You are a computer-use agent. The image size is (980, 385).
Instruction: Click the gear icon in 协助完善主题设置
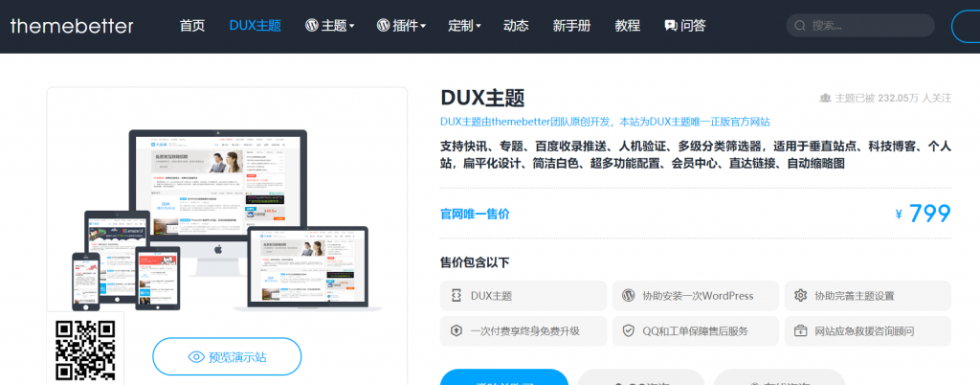pyautogui.click(x=801, y=296)
